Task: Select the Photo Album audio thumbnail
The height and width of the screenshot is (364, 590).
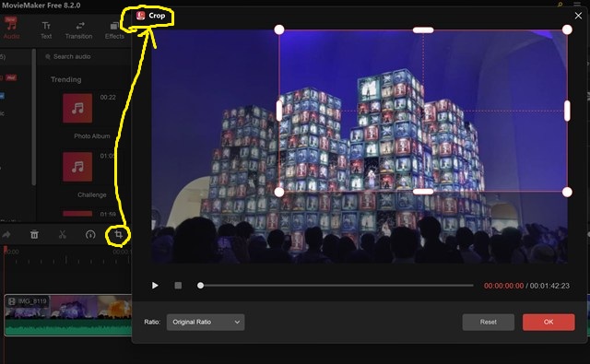Action: 77,109
